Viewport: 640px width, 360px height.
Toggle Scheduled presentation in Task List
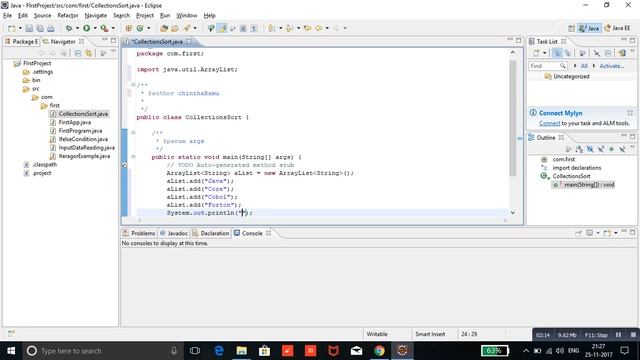point(568,53)
